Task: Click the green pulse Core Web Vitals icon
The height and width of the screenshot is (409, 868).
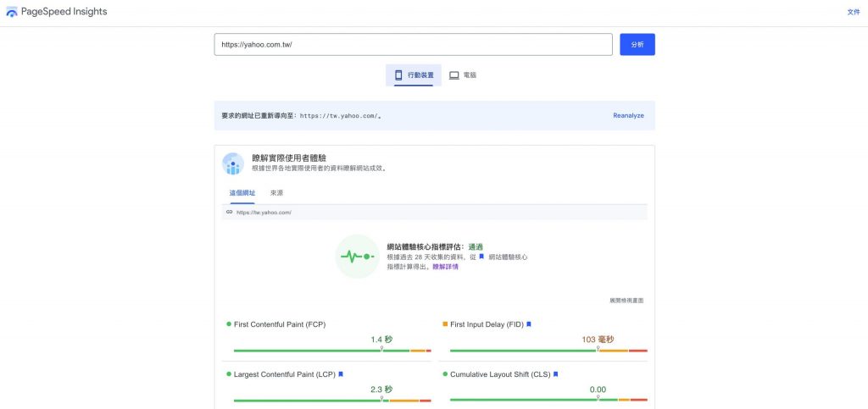Action: (357, 257)
